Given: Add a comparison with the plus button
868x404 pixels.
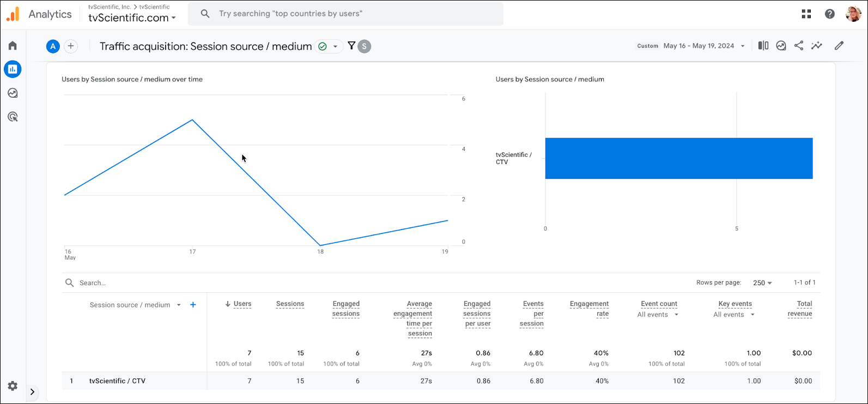Looking at the screenshot, I should [x=71, y=46].
